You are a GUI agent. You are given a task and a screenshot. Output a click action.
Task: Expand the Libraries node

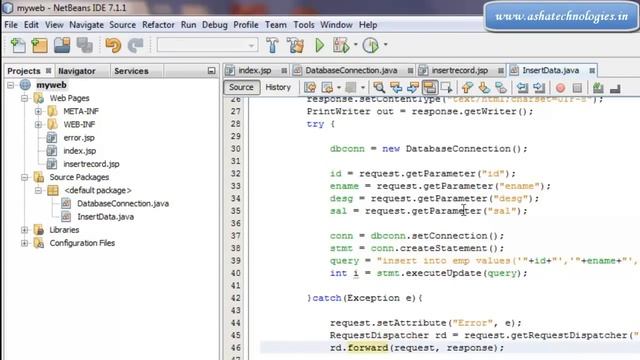point(24,230)
